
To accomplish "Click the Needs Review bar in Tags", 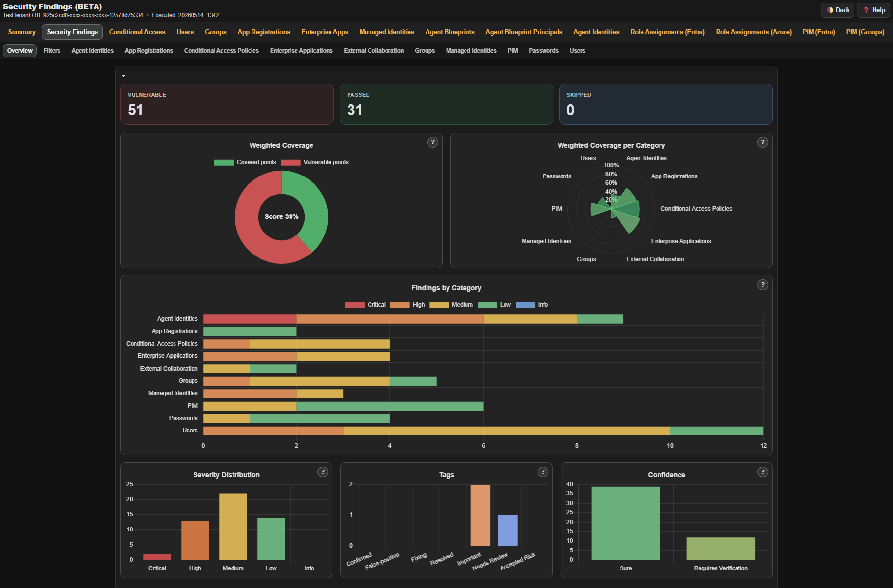I will [508, 530].
